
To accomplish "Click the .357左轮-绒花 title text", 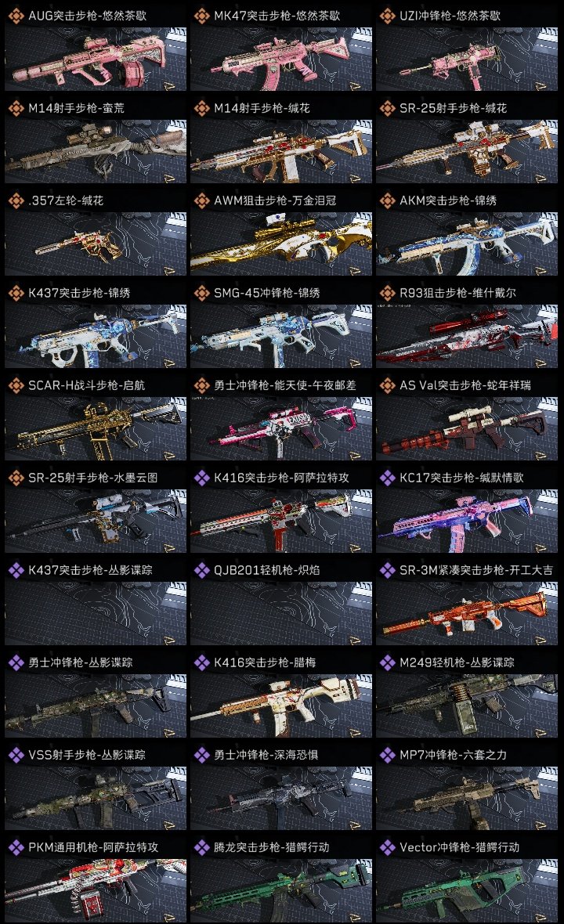I will tap(66, 200).
